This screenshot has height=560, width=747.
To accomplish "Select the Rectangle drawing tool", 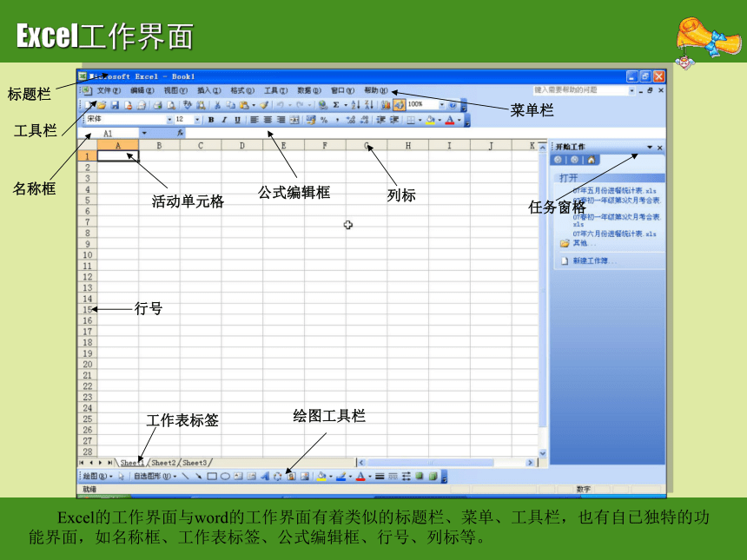I will [212, 476].
